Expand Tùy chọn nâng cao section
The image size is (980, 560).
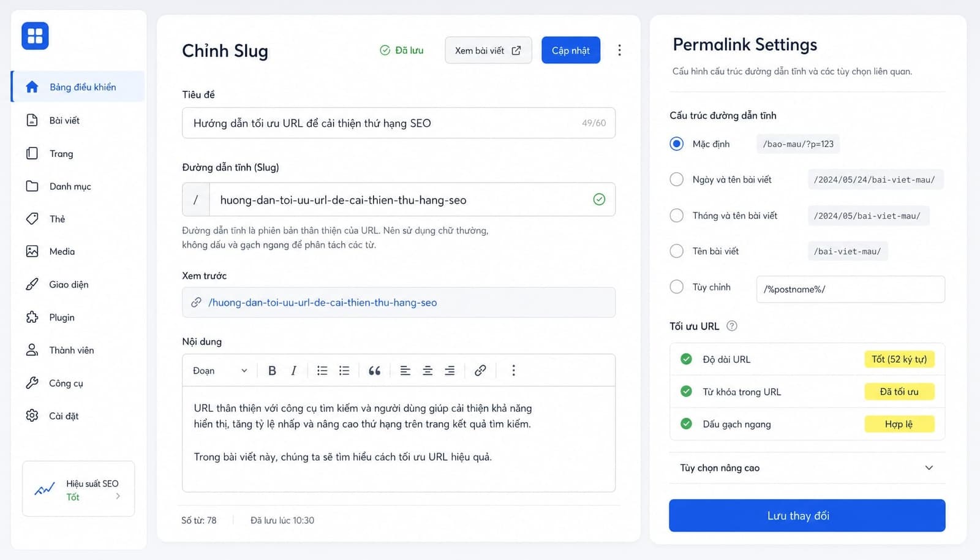coord(807,468)
